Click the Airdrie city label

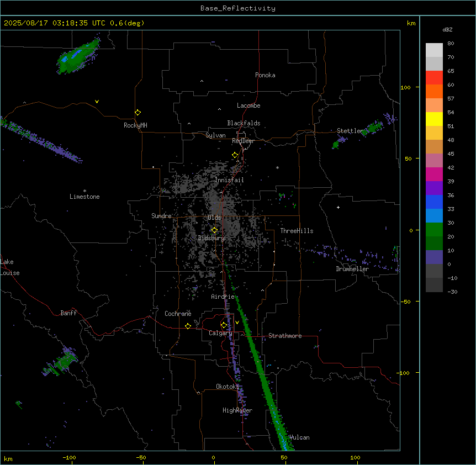[x=223, y=297]
